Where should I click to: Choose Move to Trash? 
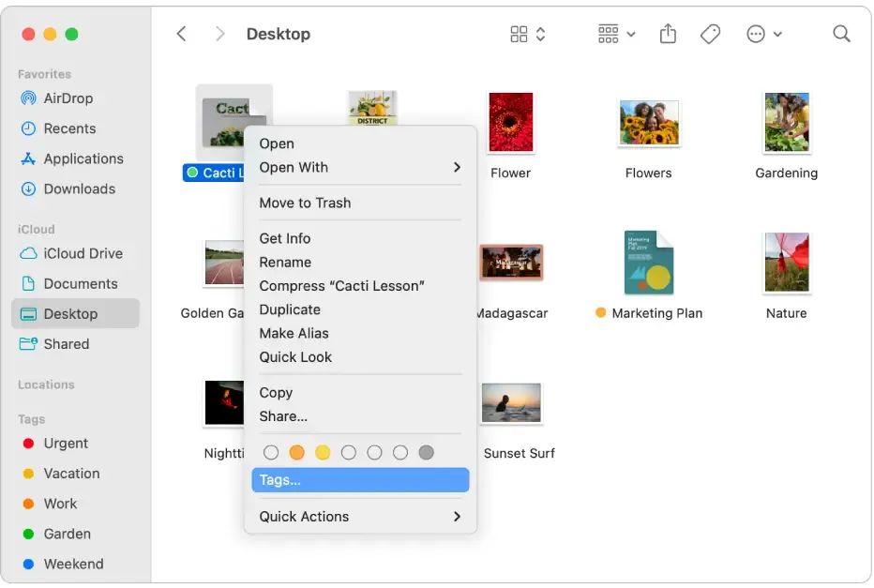[x=305, y=203]
